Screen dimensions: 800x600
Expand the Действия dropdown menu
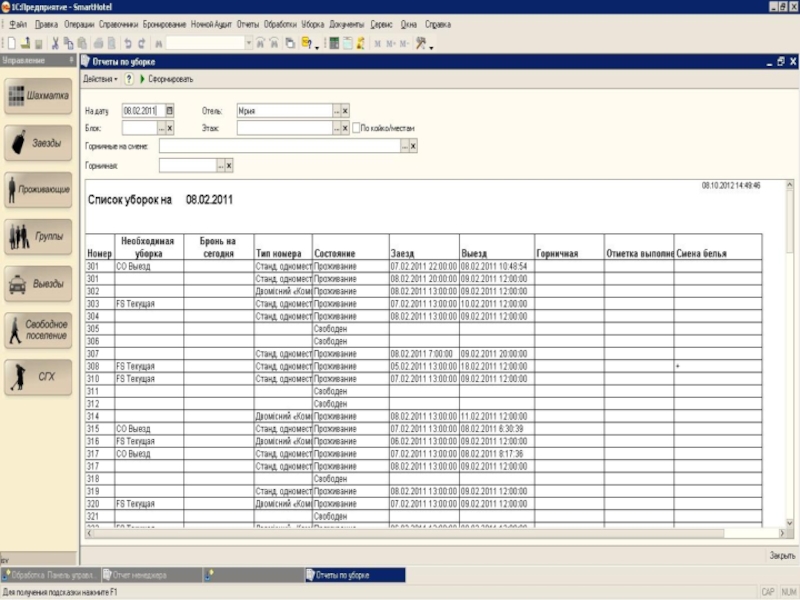pyautogui.click(x=100, y=78)
